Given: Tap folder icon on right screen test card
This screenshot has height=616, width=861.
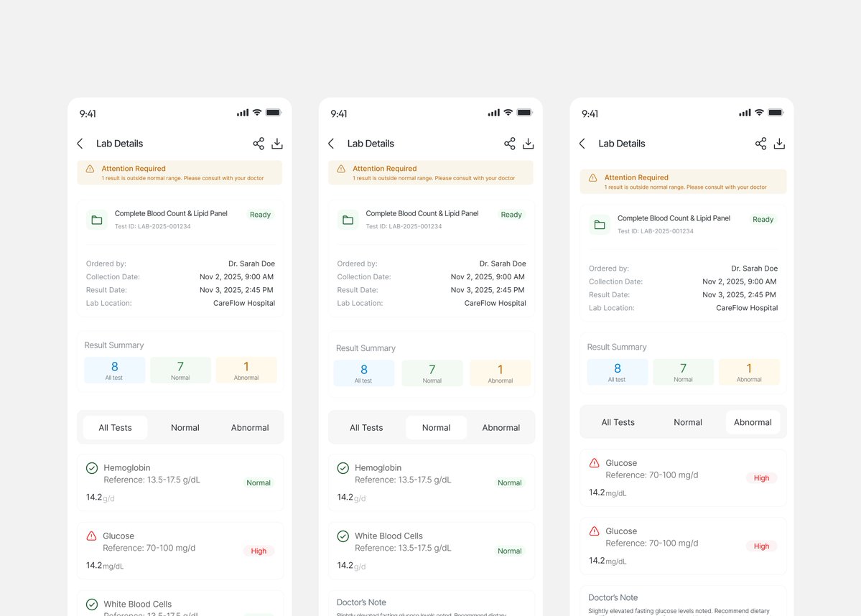Looking at the screenshot, I should point(600,225).
